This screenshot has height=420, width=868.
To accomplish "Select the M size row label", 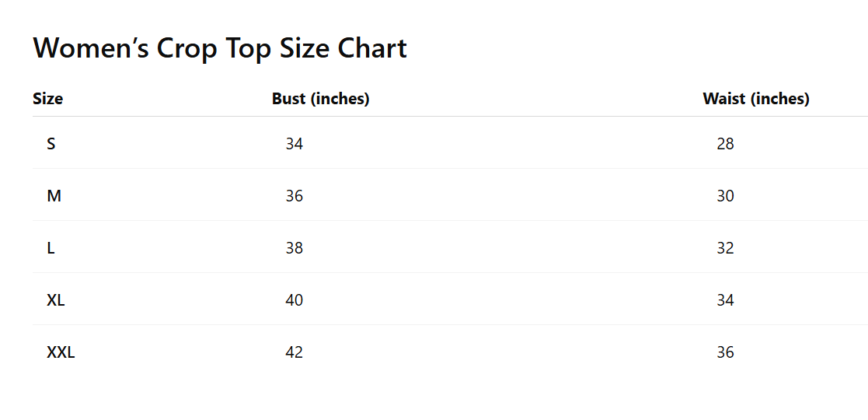I will 54,196.
